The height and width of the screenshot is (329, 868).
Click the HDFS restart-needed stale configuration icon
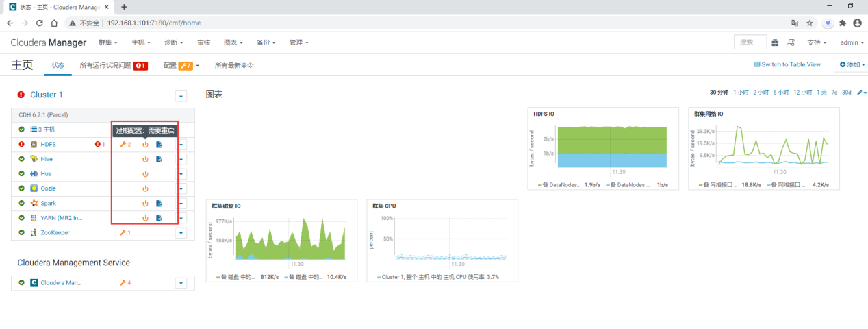pos(145,145)
